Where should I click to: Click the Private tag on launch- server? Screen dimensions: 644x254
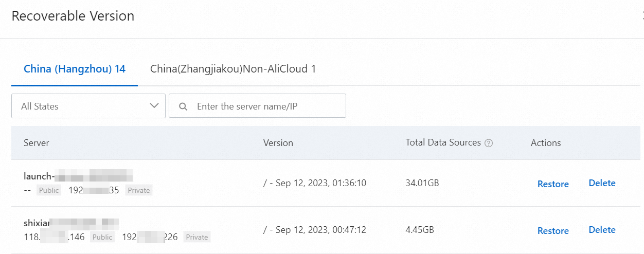[x=139, y=190]
